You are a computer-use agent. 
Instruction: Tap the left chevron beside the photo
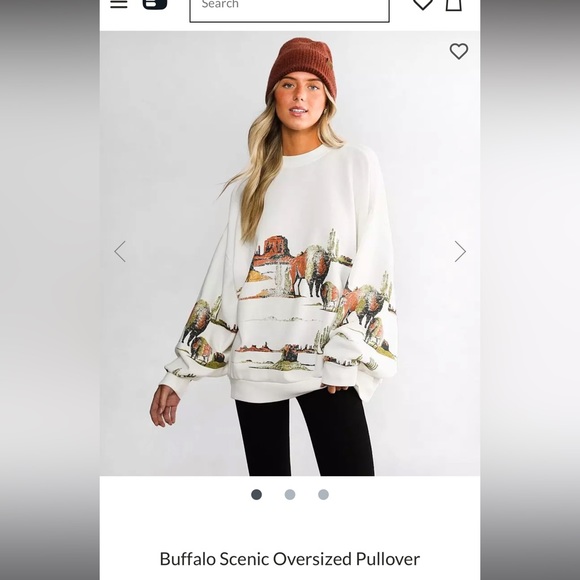click(120, 252)
